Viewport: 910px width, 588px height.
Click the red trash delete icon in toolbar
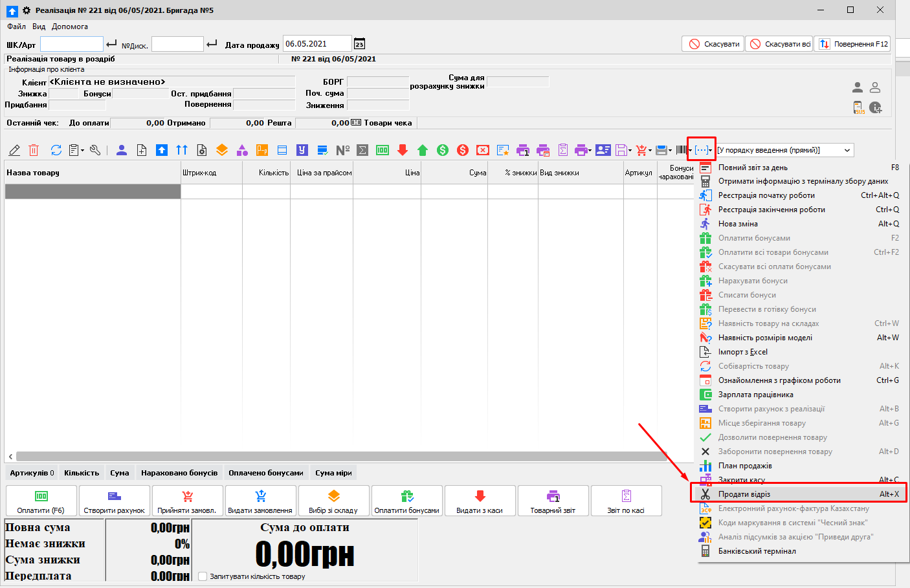pos(34,150)
